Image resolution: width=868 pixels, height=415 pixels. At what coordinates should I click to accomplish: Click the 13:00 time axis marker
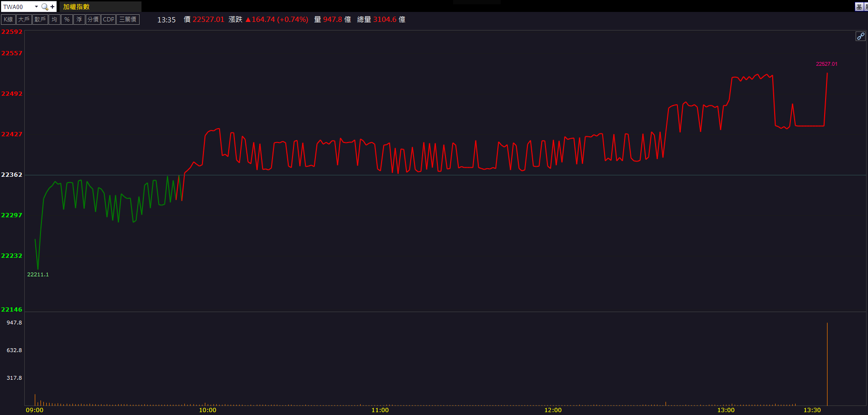(726, 410)
